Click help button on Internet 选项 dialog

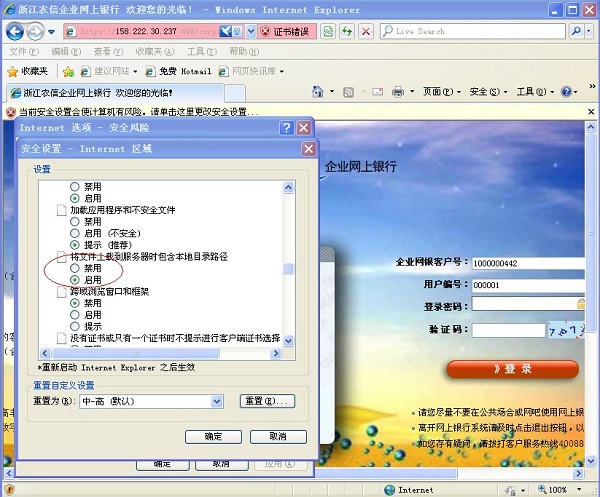pos(286,128)
